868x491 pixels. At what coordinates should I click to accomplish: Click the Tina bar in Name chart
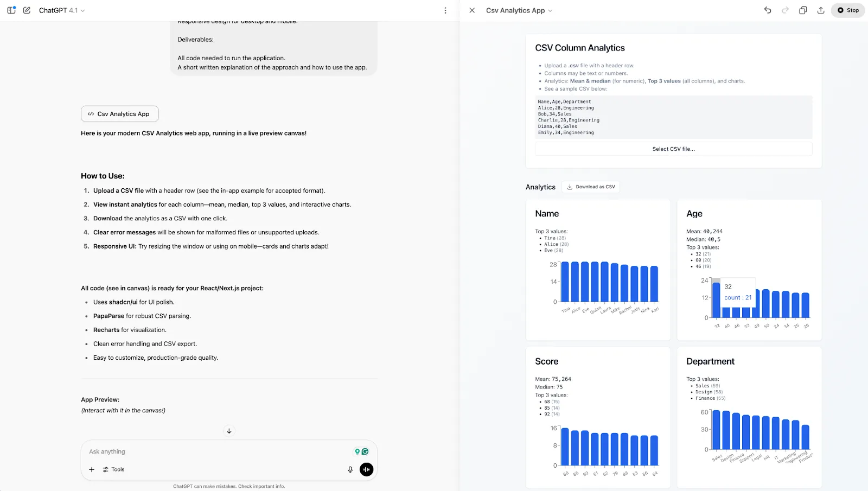pos(565,282)
